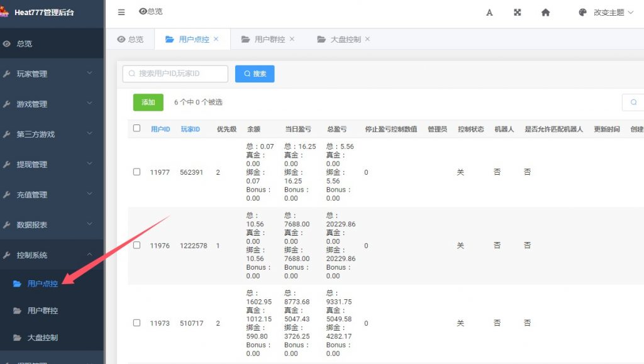The height and width of the screenshot is (364, 644).
Task: Check the box for user 11977
Action: tap(137, 172)
